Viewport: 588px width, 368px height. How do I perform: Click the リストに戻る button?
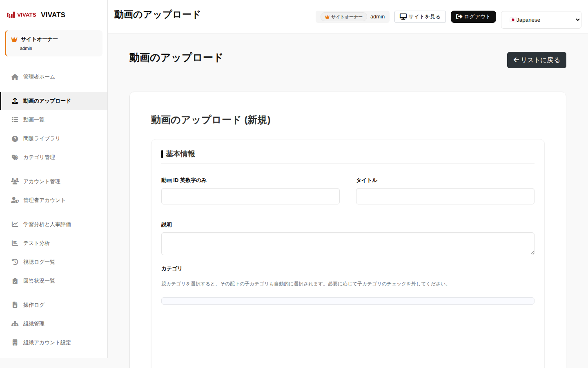pyautogui.click(x=537, y=60)
